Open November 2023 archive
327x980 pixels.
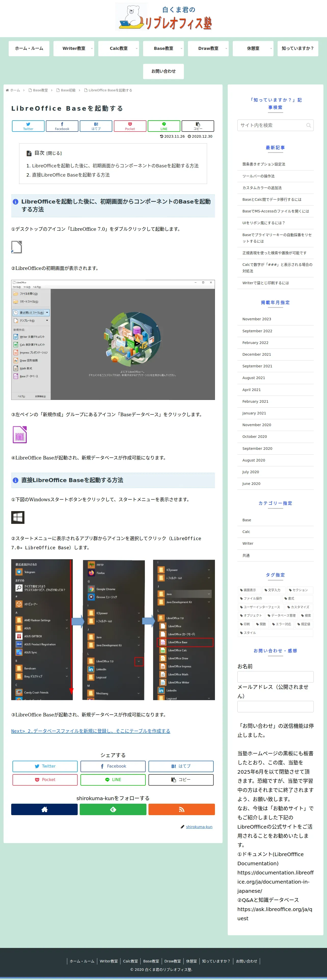[x=257, y=319]
